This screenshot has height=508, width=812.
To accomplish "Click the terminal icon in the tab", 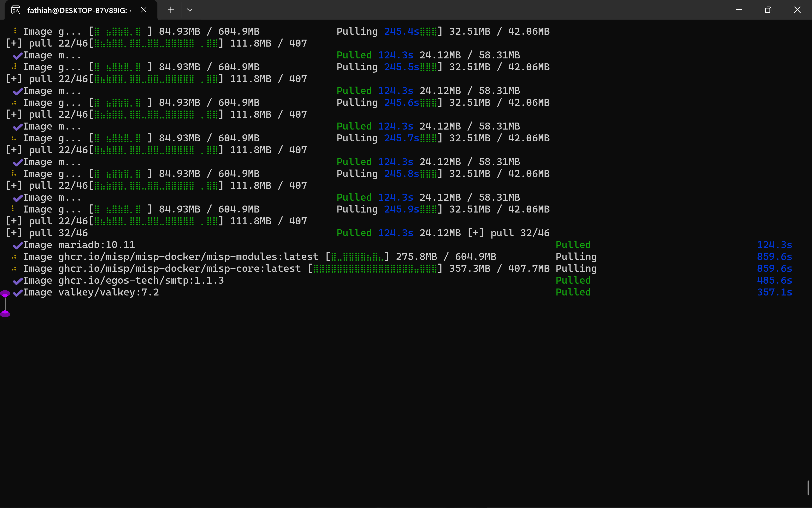I will 16,10.
